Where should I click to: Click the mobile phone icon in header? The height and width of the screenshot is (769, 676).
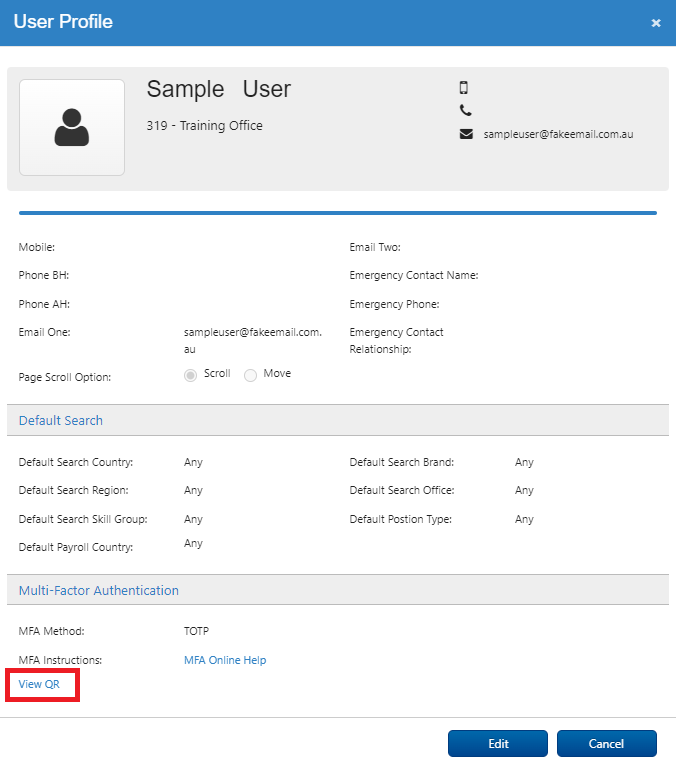pos(464,88)
